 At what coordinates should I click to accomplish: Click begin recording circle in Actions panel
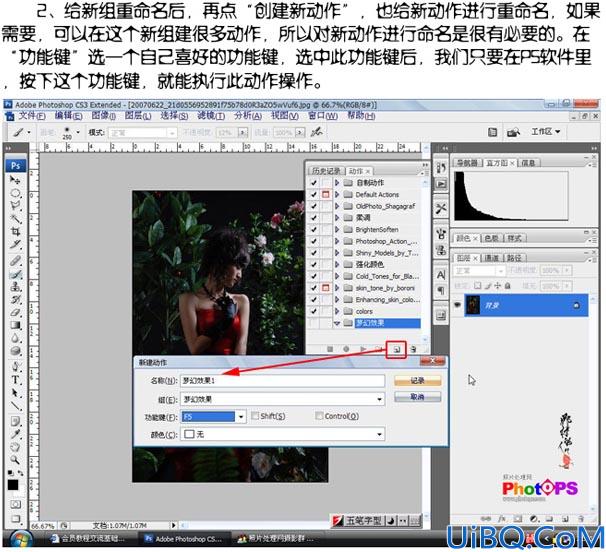[x=346, y=349]
